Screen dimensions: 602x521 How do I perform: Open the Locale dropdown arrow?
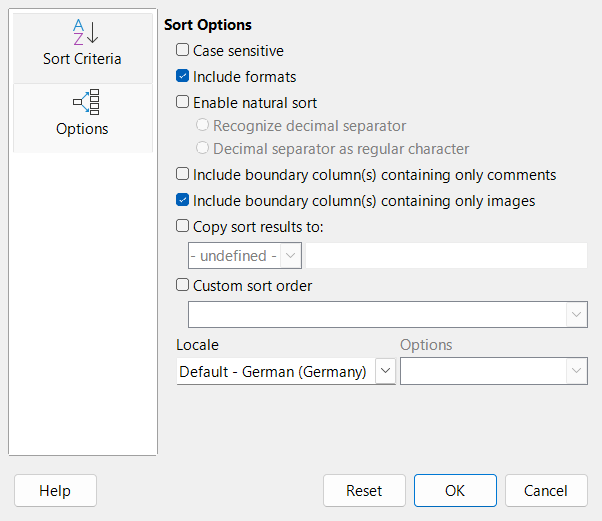pyautogui.click(x=385, y=372)
